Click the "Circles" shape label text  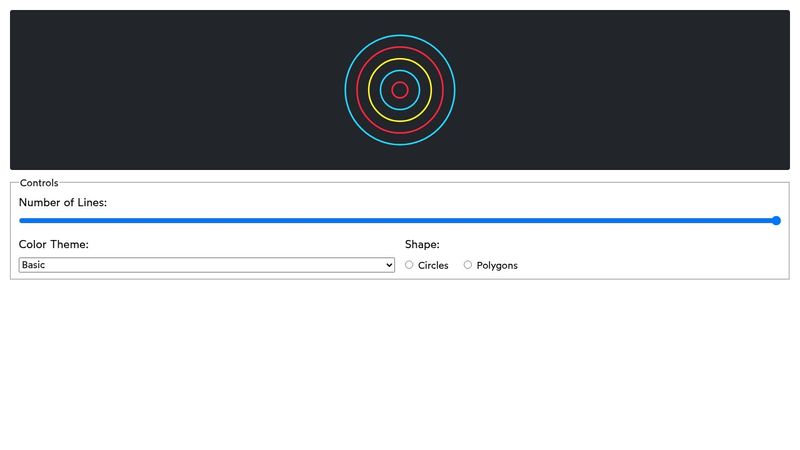click(x=433, y=266)
